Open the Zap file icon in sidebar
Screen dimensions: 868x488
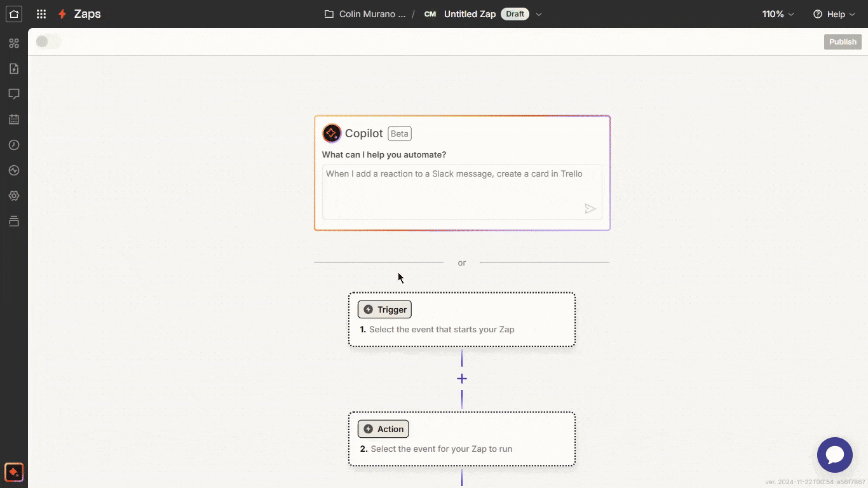[x=14, y=69]
